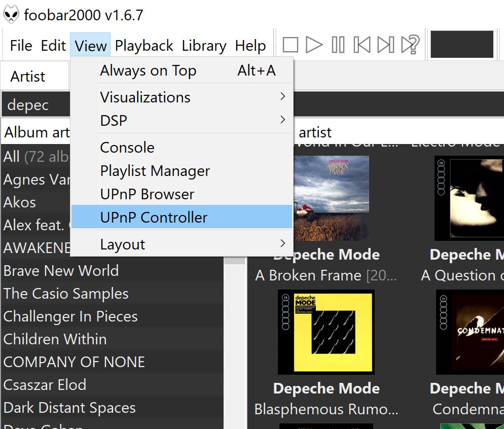The height and width of the screenshot is (429, 504).
Task: Select 'All (72 albums)' in artist list
Action: tap(36, 157)
